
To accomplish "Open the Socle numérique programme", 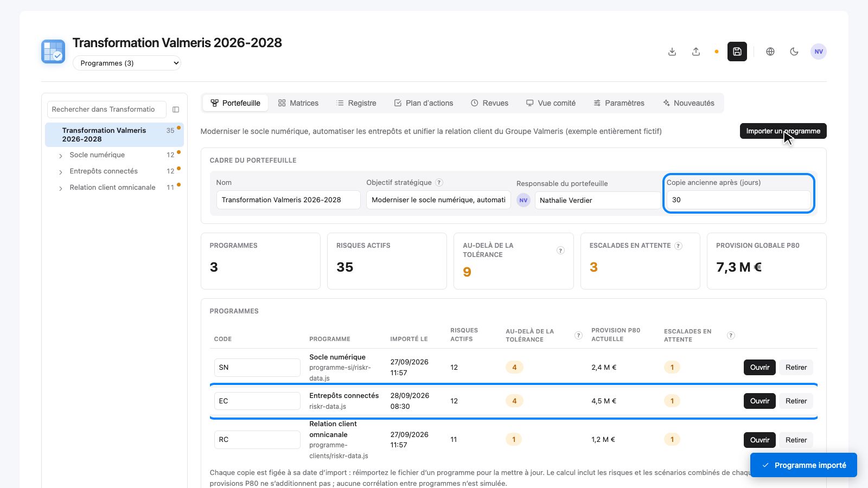I will 759,367.
